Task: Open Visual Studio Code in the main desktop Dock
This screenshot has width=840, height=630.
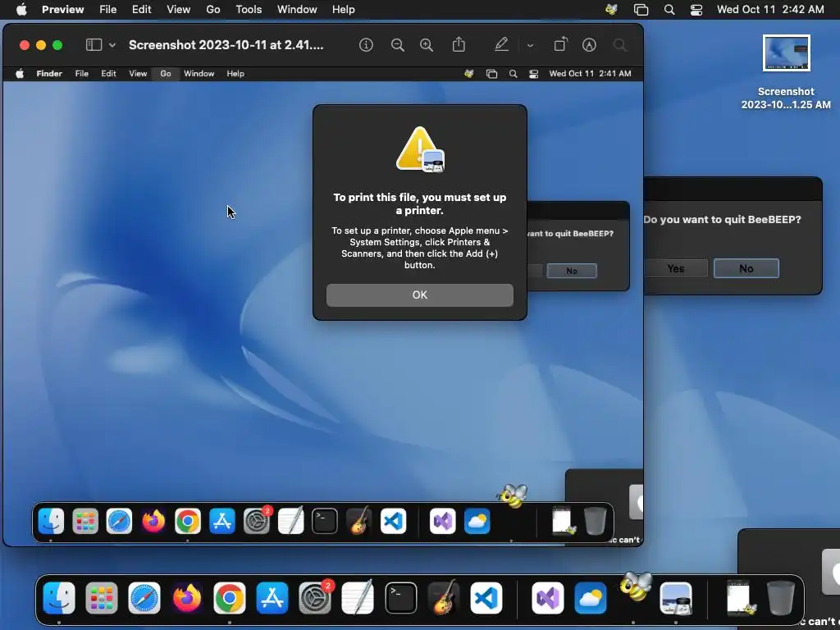Action: pyautogui.click(x=486, y=598)
